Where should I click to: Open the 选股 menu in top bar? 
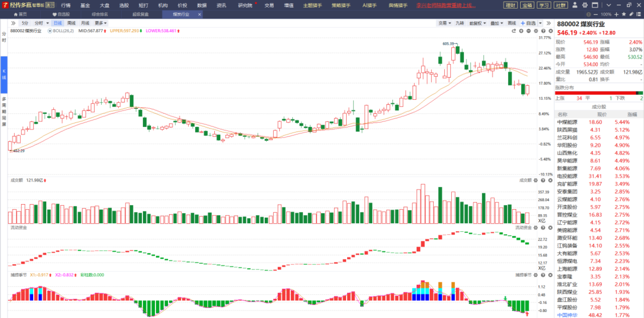[124, 5]
